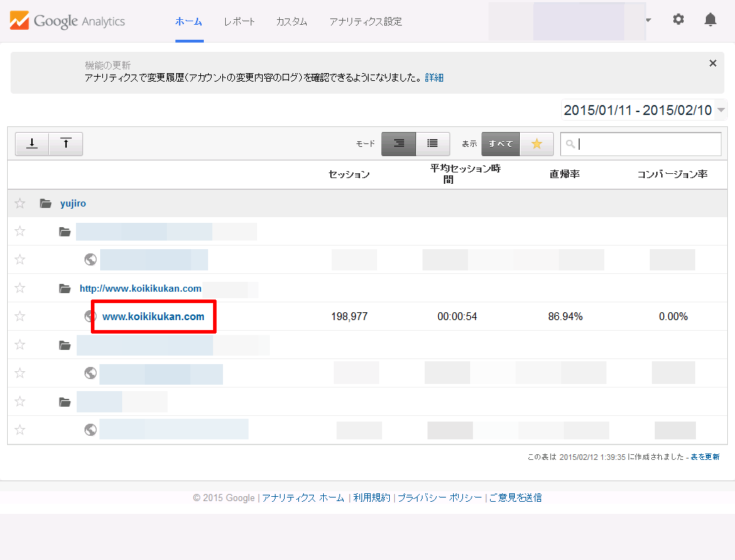735x560 pixels.
Task: Click the Google Analytics logo
Action: tap(67, 21)
